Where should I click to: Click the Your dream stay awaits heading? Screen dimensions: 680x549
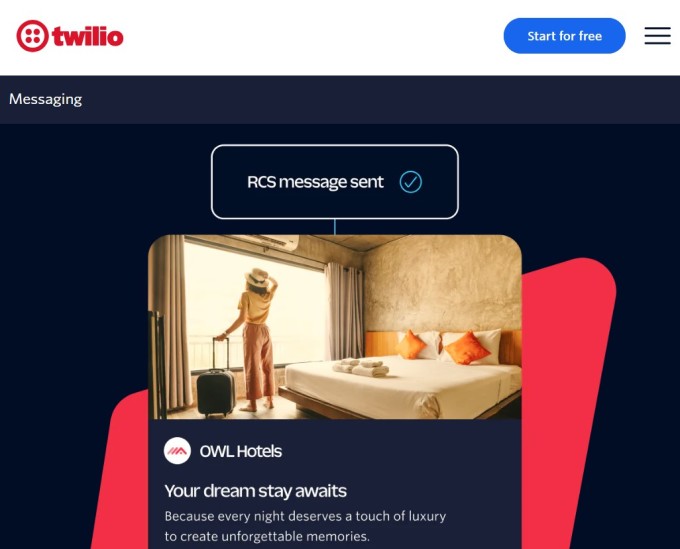point(255,491)
